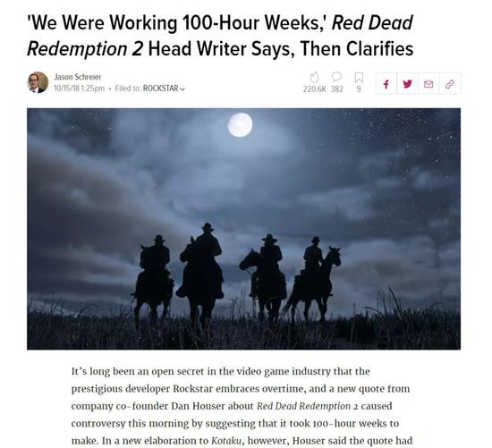This screenshot has height=448, width=492.
Task: Share article via email envelope icon
Action: (428, 83)
